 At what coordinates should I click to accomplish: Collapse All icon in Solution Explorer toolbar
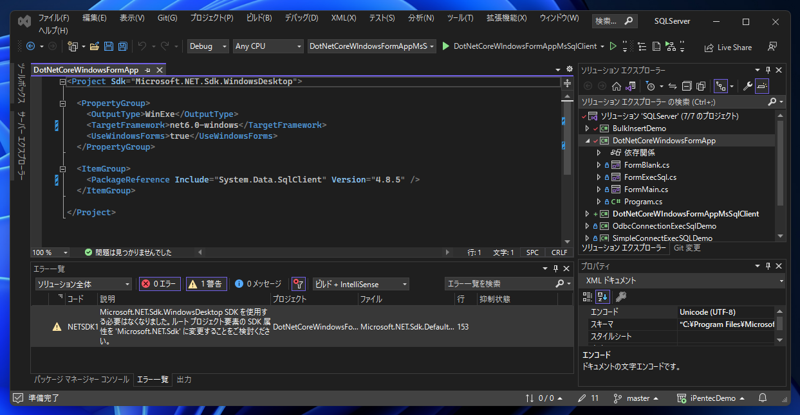point(687,86)
